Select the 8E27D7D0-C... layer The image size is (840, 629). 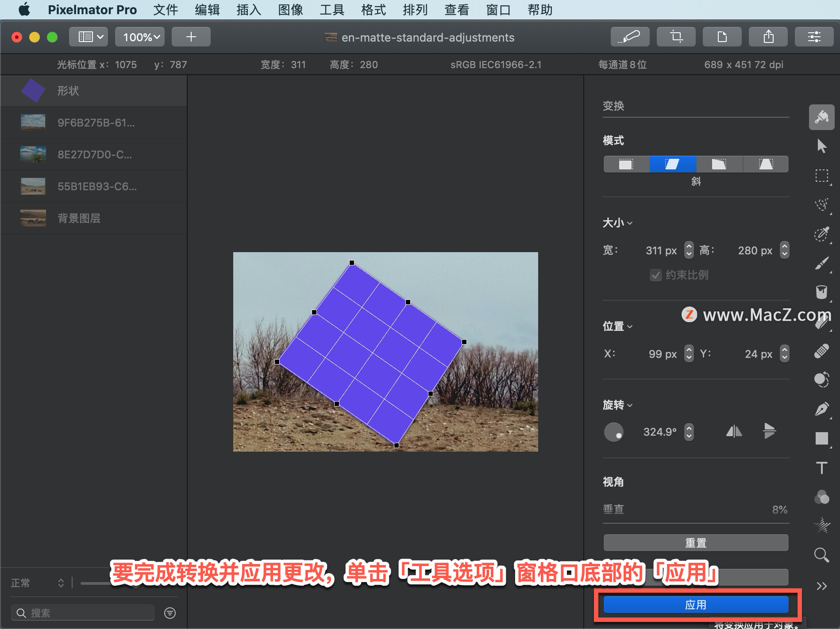pos(94,154)
